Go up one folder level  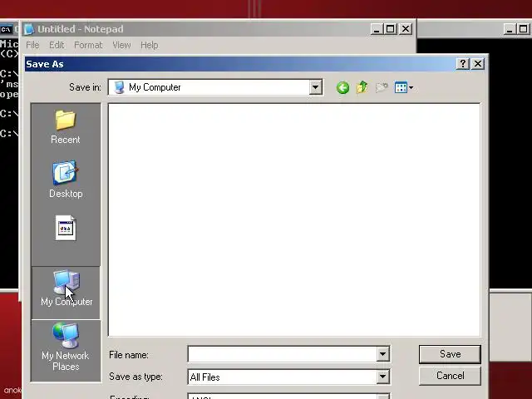point(362,87)
